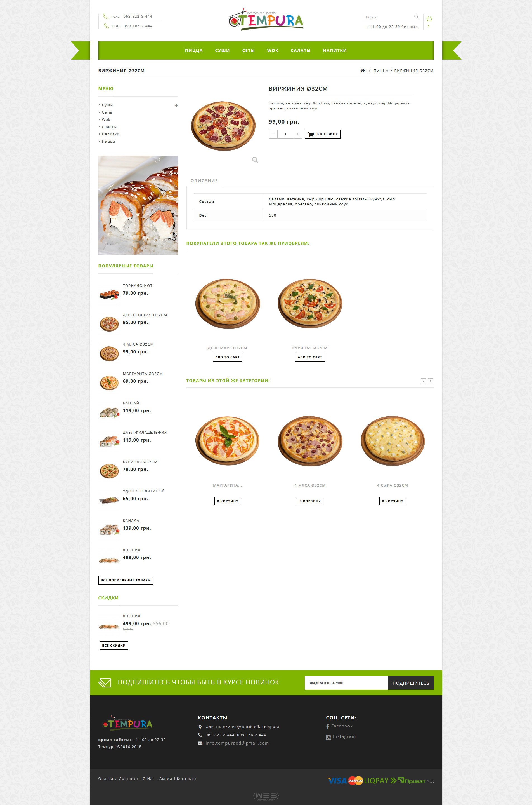Focus the newsletter e-mail input field
Viewport: 532px width, 805px height.
[346, 683]
